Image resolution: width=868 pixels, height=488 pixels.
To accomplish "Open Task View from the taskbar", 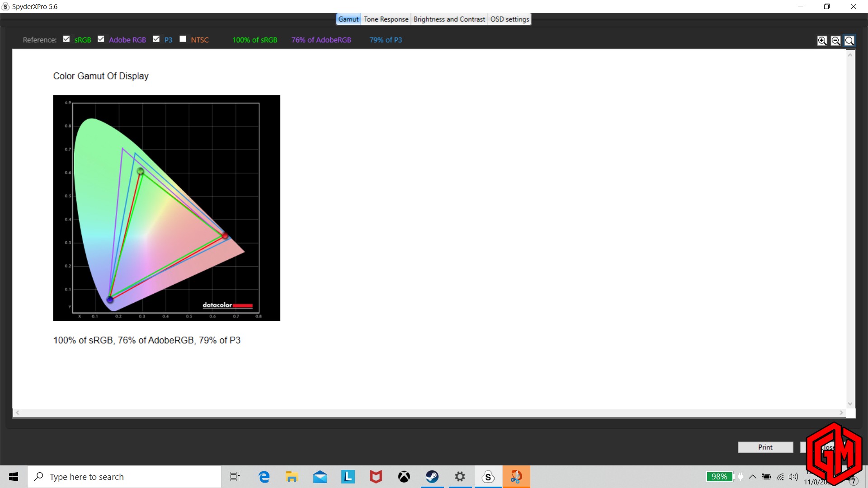I will click(x=235, y=477).
